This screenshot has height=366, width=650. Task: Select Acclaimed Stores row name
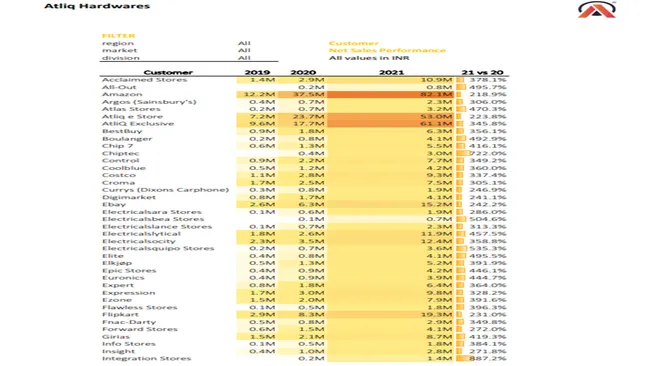tap(144, 80)
